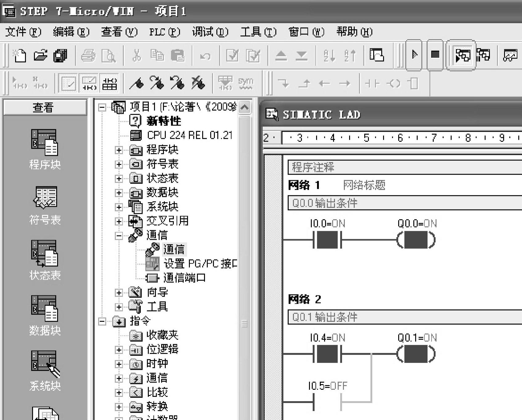Upload the project from the PLC
This screenshot has width=522, height=420.
point(281,56)
